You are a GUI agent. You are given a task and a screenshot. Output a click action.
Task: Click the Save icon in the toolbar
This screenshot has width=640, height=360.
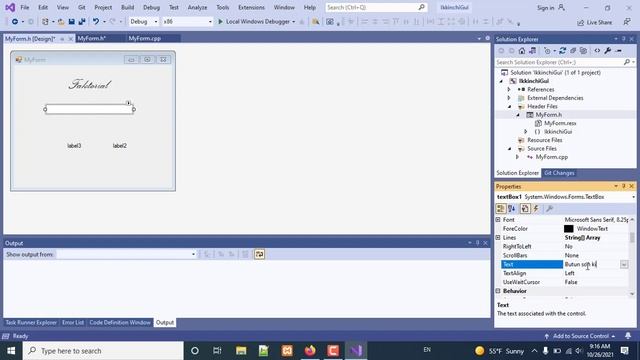[x=71, y=22]
